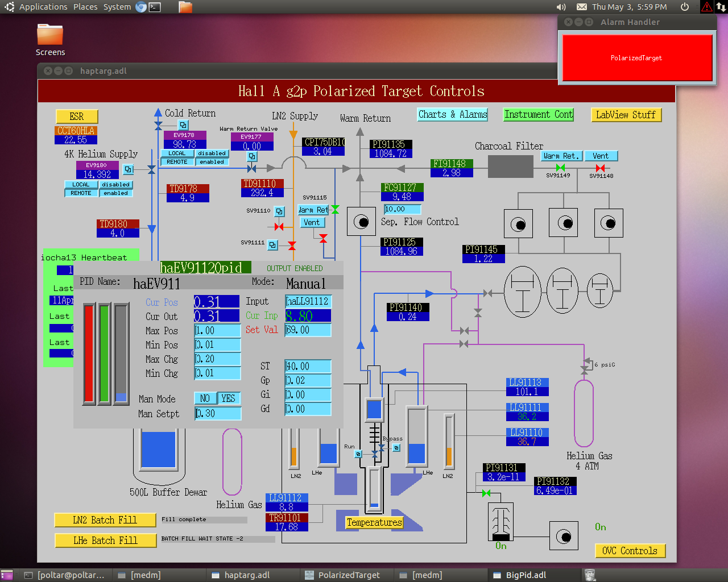This screenshot has width=728, height=582.
Task: Click the Bypass valve display icon
Action: pos(396,448)
